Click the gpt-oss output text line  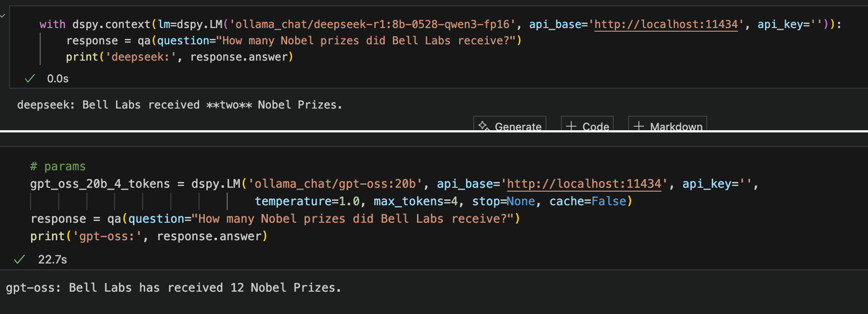(x=173, y=288)
